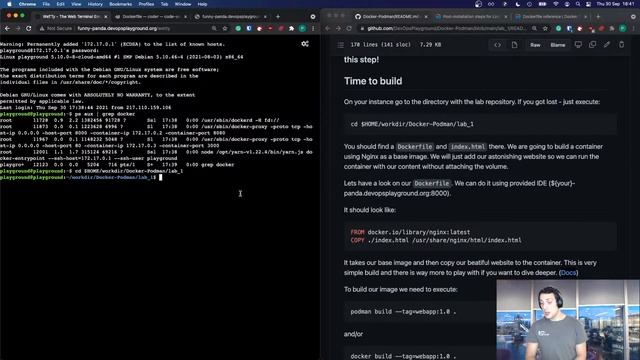Viewport: 640px width, 360px height.
Task: Click Not Secure warning in the address bar
Action: click(56, 29)
